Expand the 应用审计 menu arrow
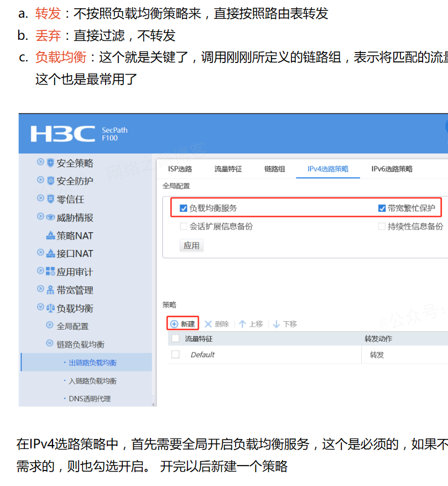The image size is (448, 486). (x=40, y=270)
